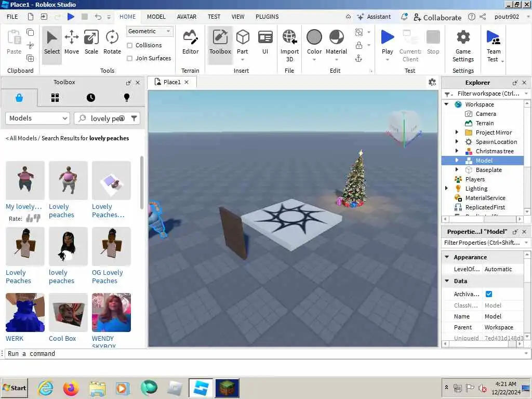
Task: Expand the Baseplate item
Action: 457,170
